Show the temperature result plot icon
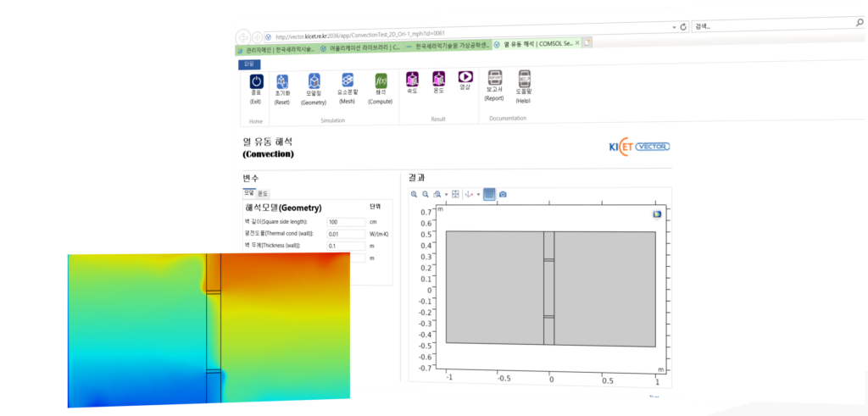The height and width of the screenshot is (416, 868). [x=439, y=79]
